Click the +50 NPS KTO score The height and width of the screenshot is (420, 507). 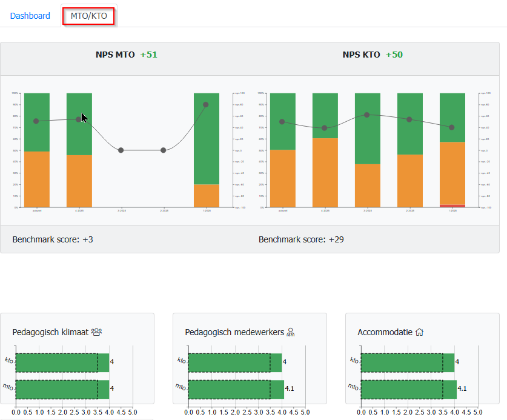coord(394,55)
